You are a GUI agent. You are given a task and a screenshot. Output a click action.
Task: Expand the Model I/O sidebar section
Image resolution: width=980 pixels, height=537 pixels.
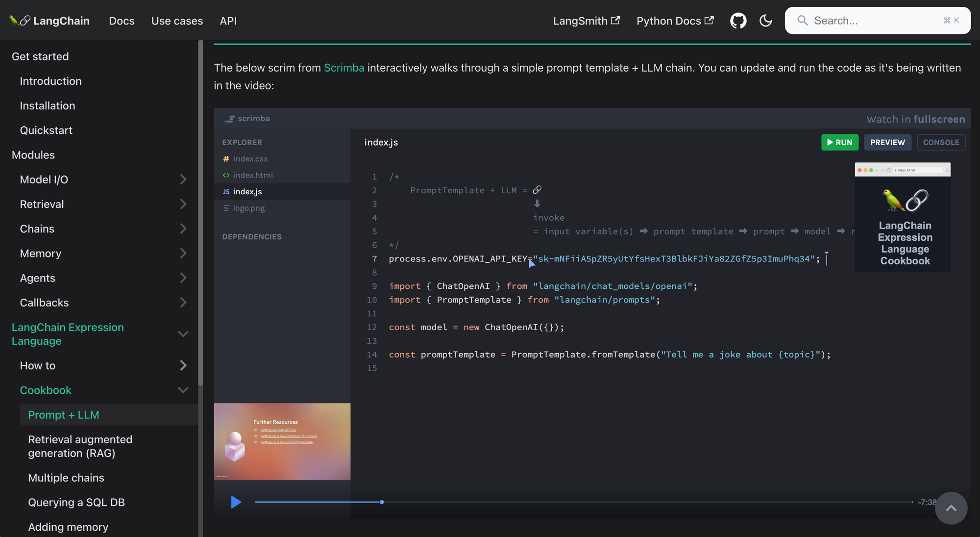click(183, 179)
